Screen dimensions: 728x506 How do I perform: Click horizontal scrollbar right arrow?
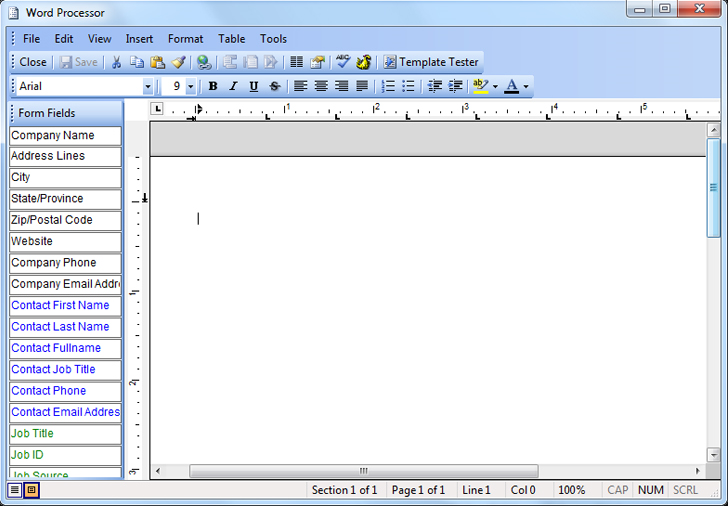pos(697,471)
